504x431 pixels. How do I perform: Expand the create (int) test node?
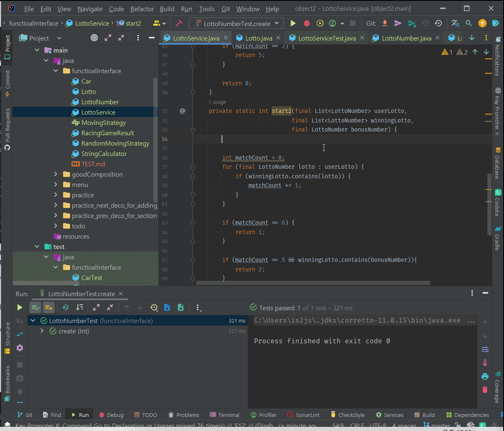(42, 331)
